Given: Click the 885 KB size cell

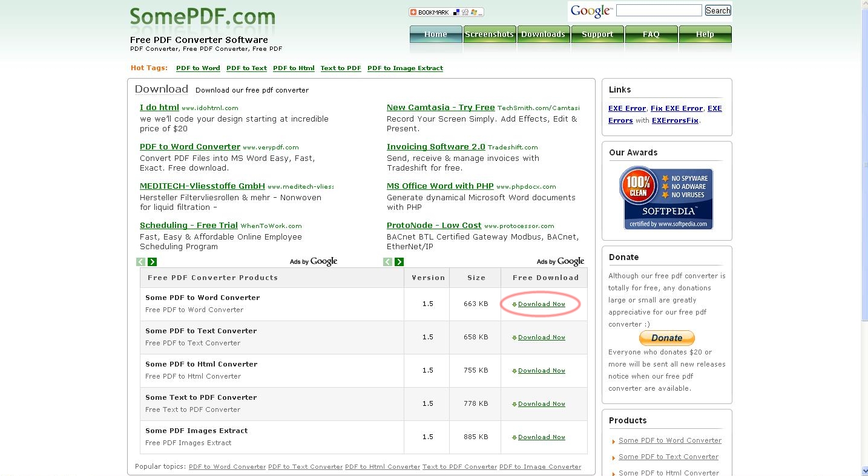Looking at the screenshot, I should pyautogui.click(x=476, y=437).
